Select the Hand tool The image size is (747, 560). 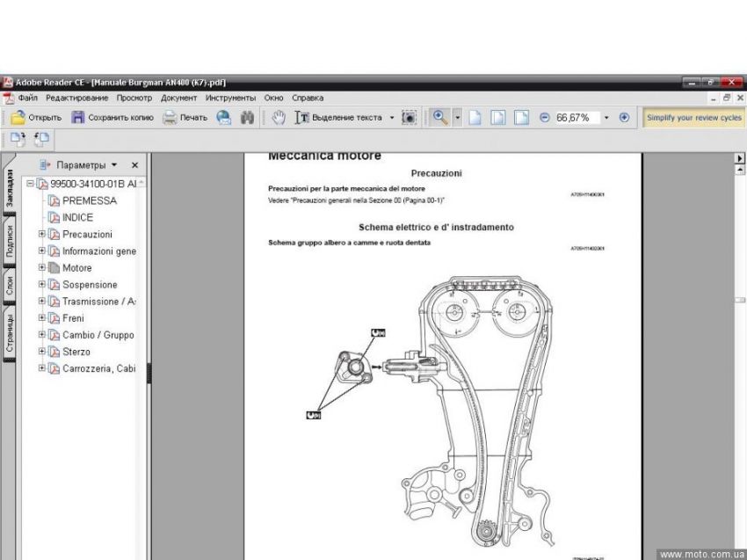(x=279, y=118)
